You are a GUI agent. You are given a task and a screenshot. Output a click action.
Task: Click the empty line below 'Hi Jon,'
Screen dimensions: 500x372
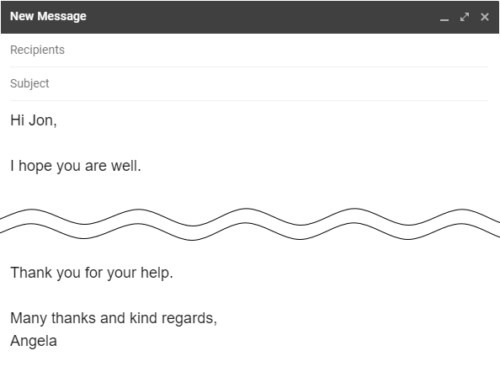click(x=249, y=143)
